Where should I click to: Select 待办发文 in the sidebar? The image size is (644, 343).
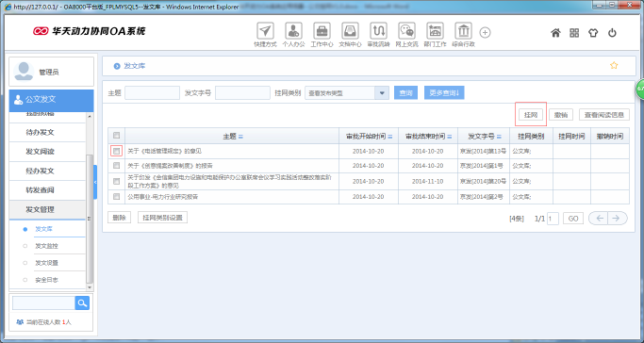tap(40, 133)
